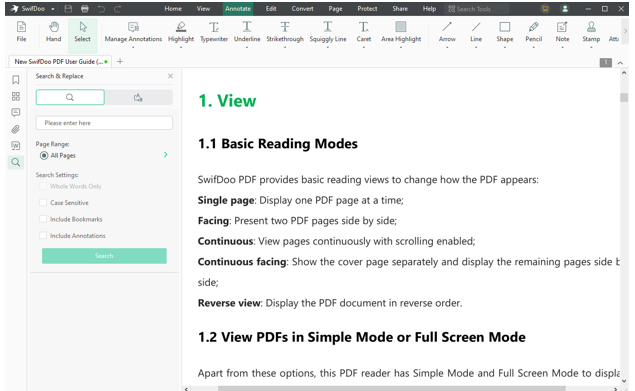
Task: Open the Home menu tab
Action: (173, 9)
